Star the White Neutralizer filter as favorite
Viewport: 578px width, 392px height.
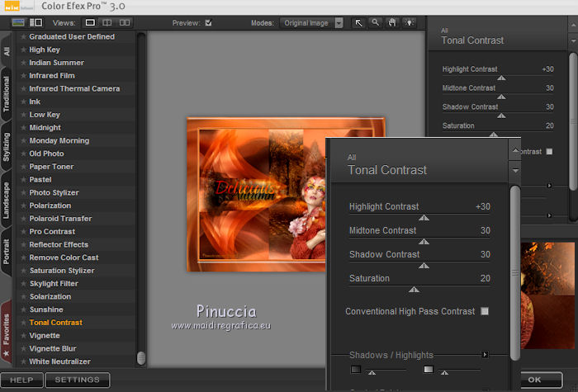23,361
